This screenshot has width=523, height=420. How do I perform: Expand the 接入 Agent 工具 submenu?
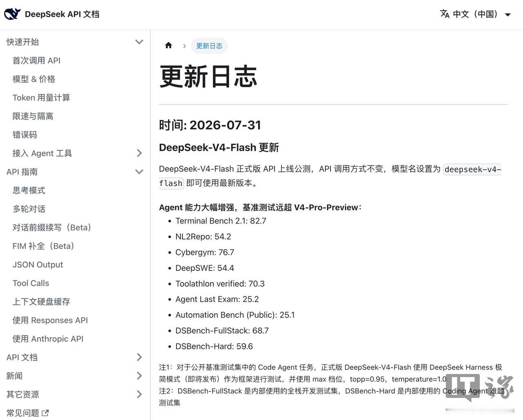(x=139, y=153)
